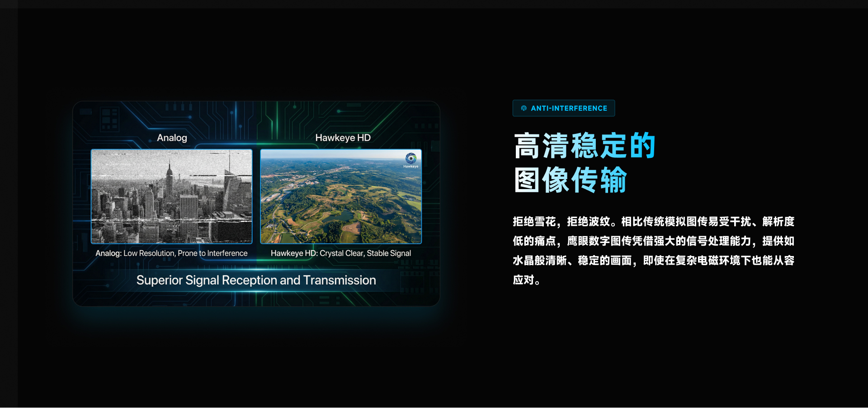Click caption "Hawkeye HD: Crystal Clear, Stable Signal"
The image size is (868, 408).
pyautogui.click(x=340, y=253)
